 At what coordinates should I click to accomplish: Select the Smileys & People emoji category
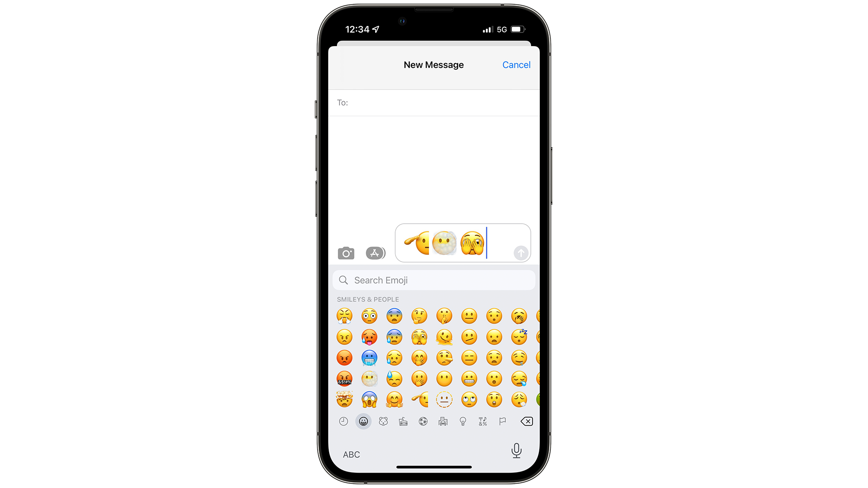pos(363,421)
